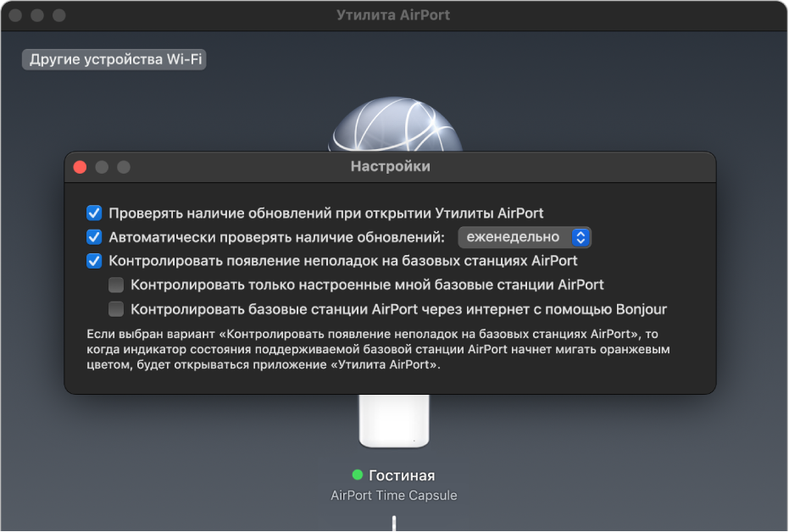Click the AirPort Time Capsule subtitle text

click(x=394, y=496)
